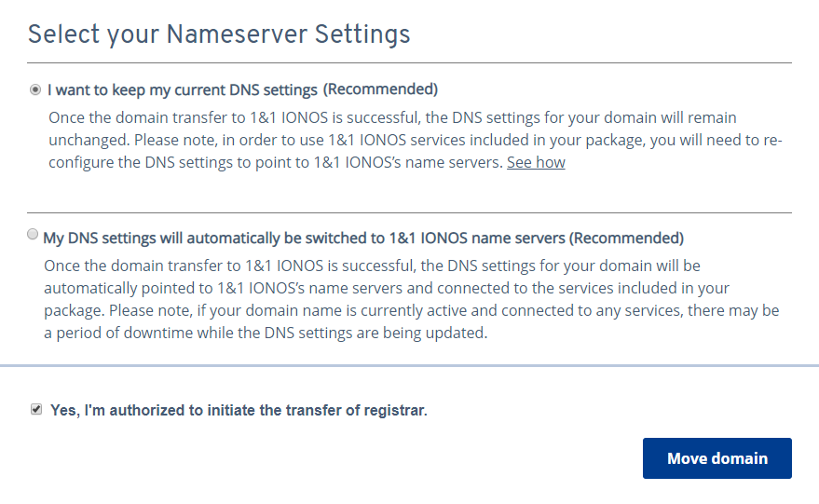The image size is (819, 504).
Task: Click the 'I want to keep my current DNS settings' label
Action: [x=184, y=89]
